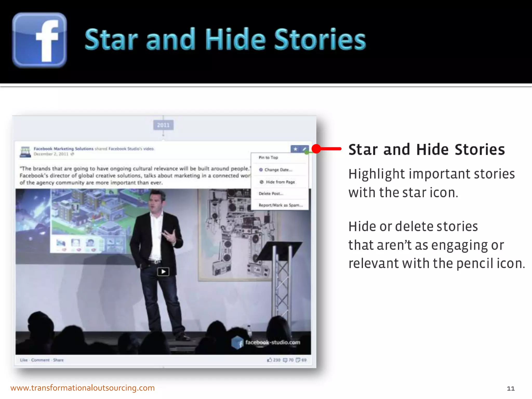Open the Facebook Marketing Solutions page name link
532x399 pixels.
(x=63, y=149)
